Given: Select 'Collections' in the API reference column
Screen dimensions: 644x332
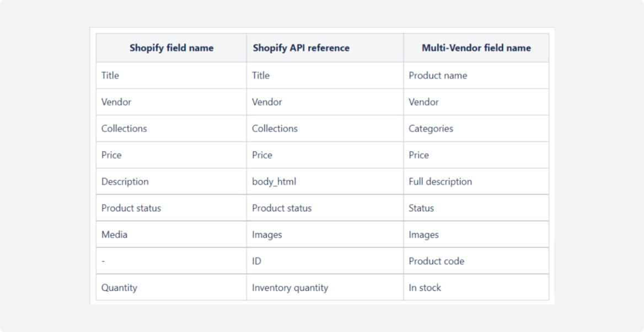Looking at the screenshot, I should (x=275, y=128).
